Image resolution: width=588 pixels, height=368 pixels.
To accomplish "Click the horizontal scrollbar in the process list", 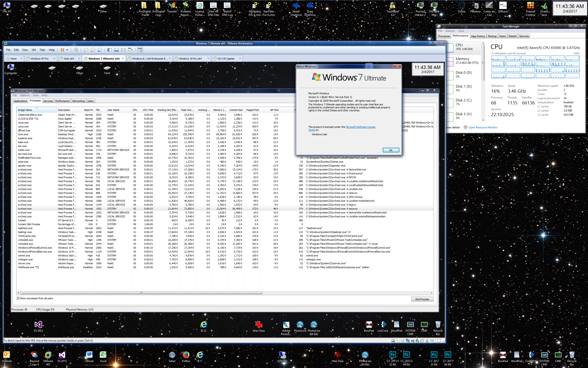I will (141, 293).
